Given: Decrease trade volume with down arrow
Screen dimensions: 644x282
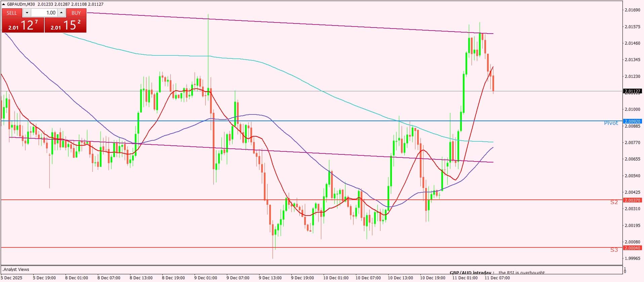Looking at the screenshot, I should (27, 13).
